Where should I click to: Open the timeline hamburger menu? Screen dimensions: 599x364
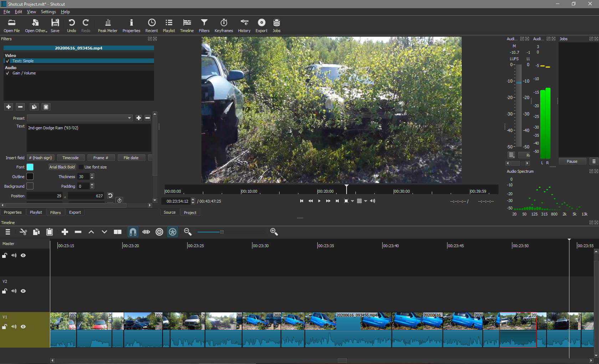8,232
